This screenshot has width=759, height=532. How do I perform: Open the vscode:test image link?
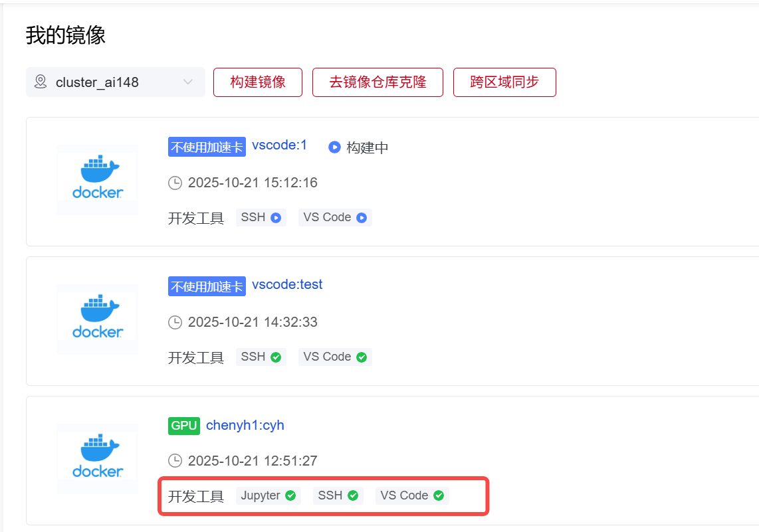[x=287, y=284]
